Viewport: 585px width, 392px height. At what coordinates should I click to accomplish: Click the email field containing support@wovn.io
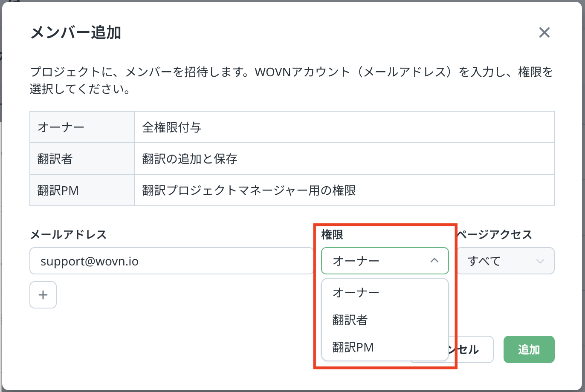point(171,261)
